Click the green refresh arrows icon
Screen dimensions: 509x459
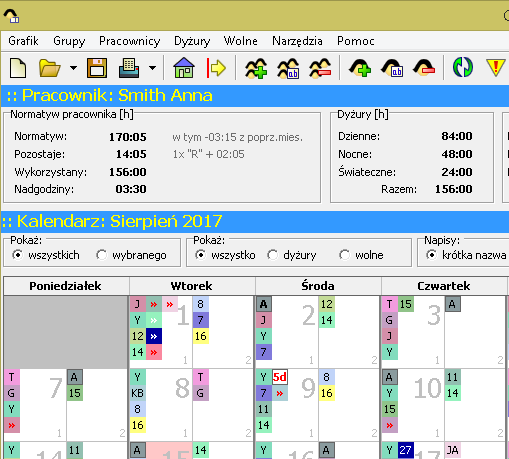coord(463,67)
